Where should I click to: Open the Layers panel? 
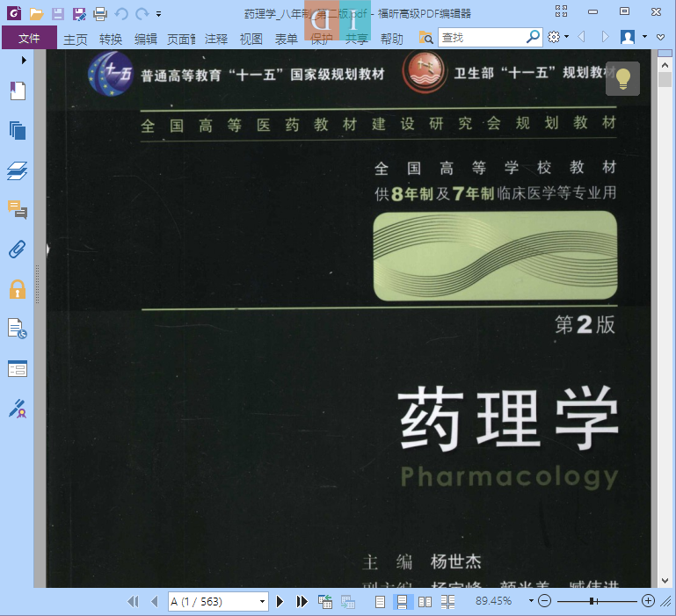click(x=18, y=170)
